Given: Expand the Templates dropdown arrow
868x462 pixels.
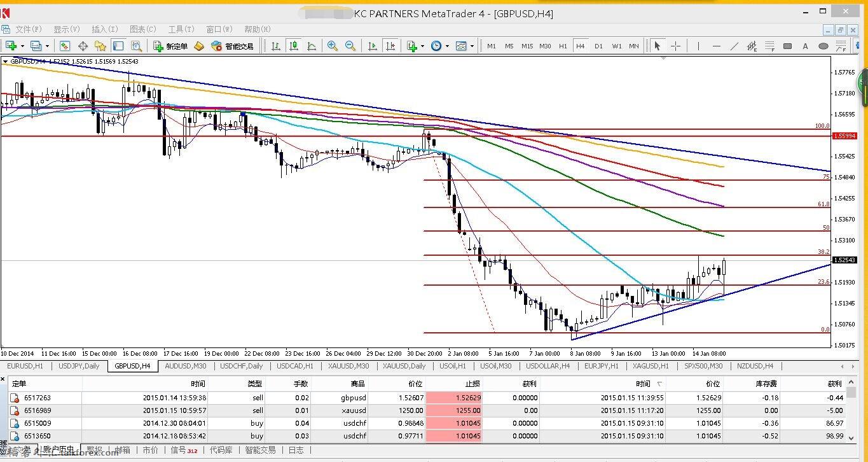Looking at the screenshot, I should [472, 46].
